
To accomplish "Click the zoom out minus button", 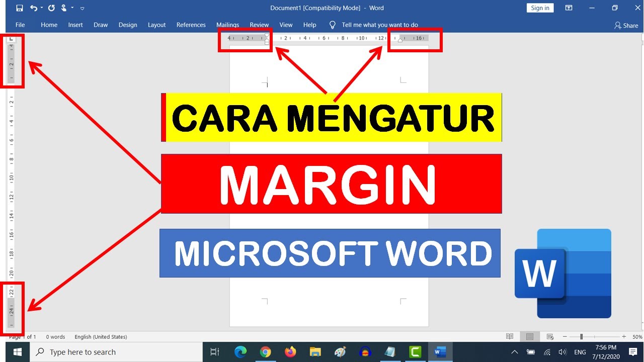I will click(565, 336).
